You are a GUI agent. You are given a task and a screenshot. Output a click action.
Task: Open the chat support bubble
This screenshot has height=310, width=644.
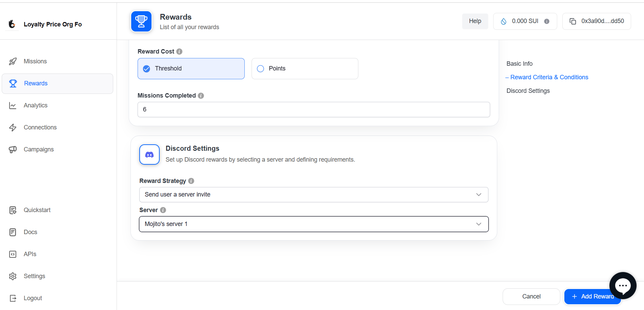[623, 286]
